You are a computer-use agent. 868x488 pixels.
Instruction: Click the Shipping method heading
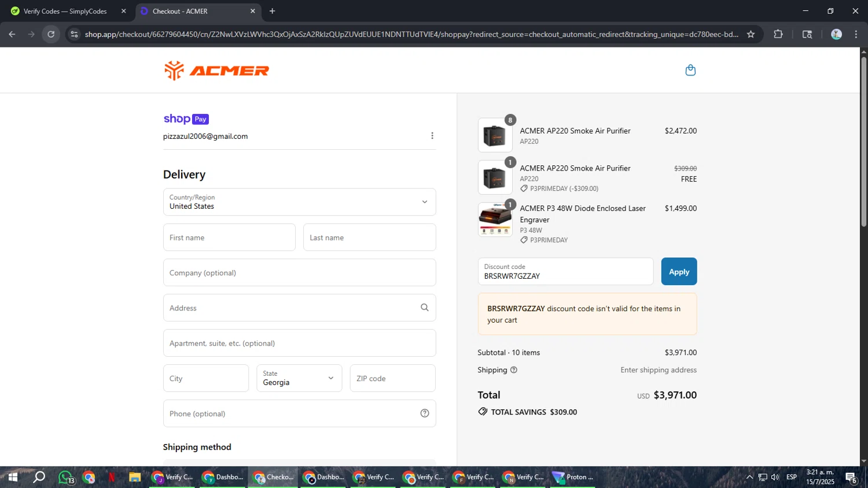197,447
